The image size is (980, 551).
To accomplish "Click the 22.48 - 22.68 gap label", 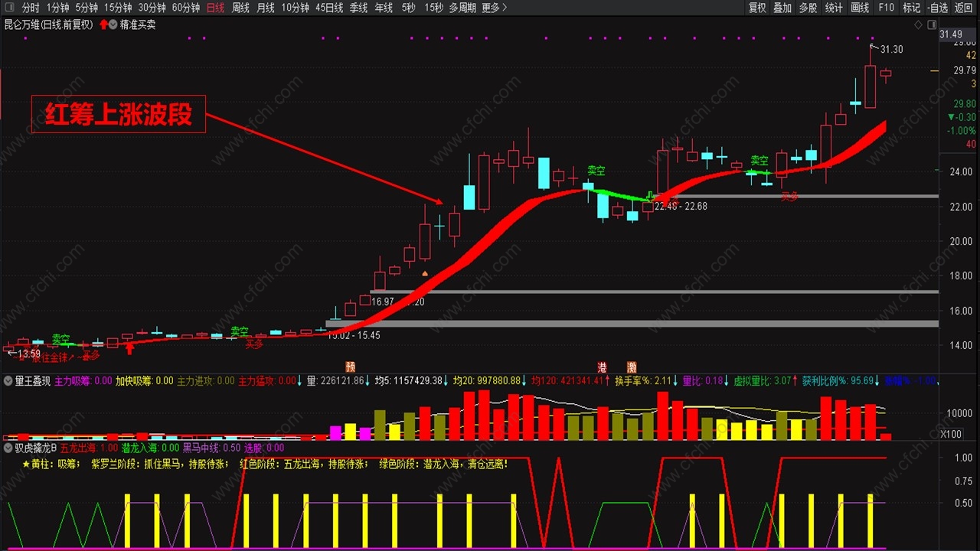I will (681, 207).
